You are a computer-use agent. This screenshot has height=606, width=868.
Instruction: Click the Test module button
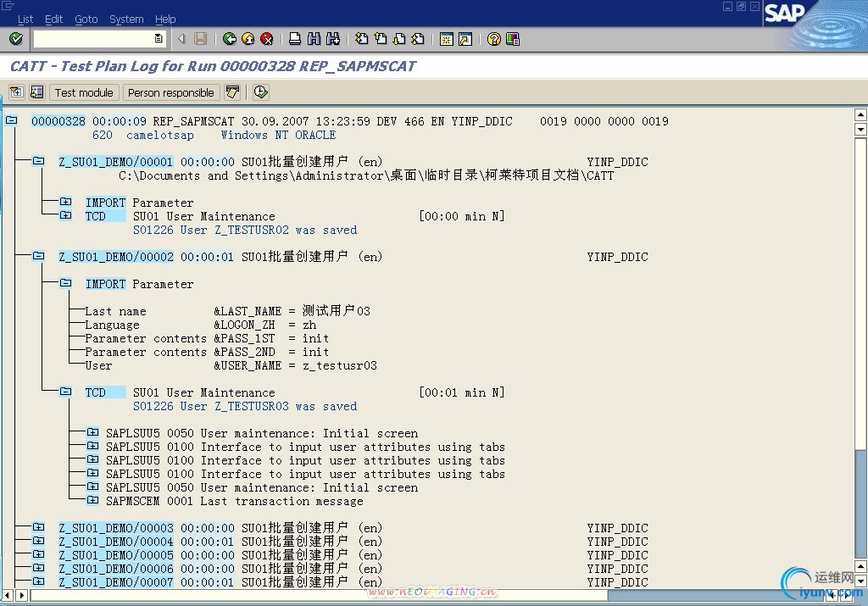[x=84, y=92]
